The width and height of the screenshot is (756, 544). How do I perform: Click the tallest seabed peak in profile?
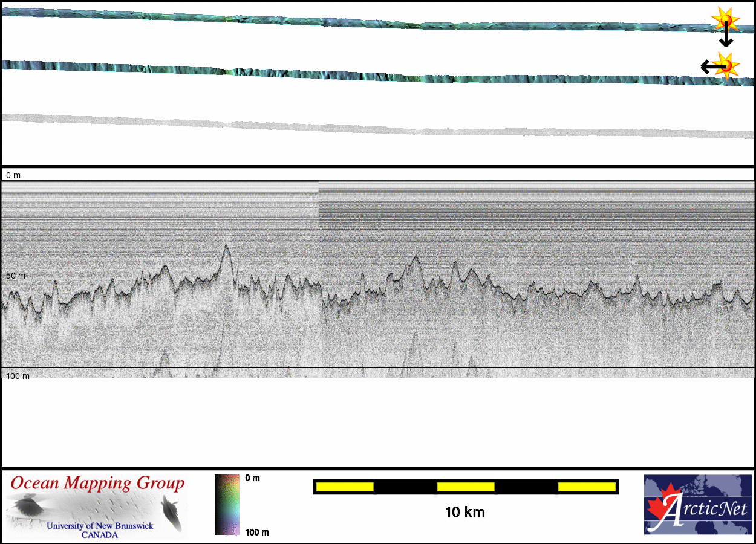tap(226, 246)
